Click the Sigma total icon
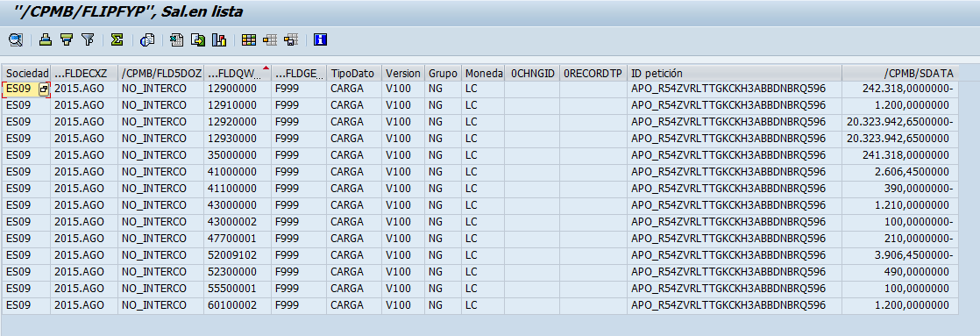980x336 pixels. (117, 40)
